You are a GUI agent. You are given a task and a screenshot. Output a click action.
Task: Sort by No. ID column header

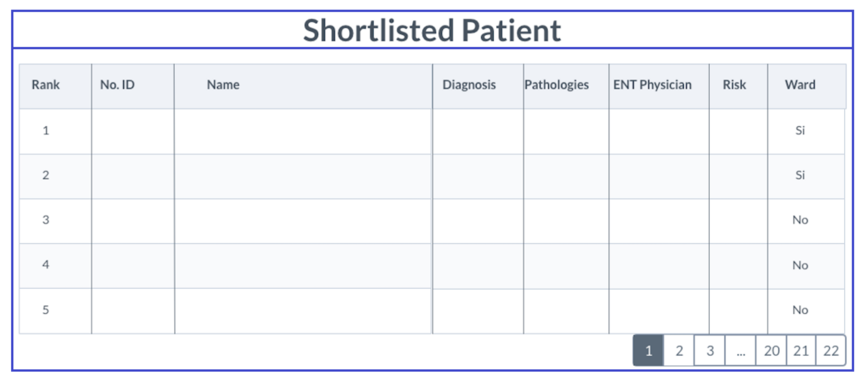117,85
